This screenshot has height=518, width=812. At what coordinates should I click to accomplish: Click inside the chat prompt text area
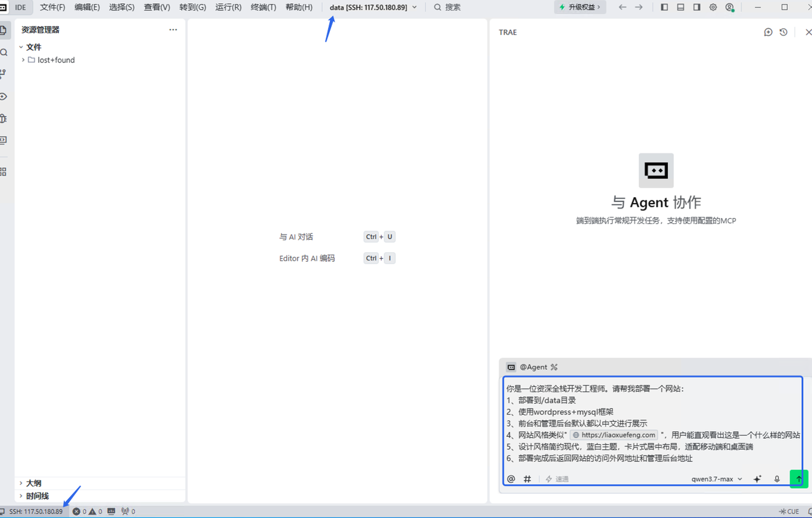point(652,423)
